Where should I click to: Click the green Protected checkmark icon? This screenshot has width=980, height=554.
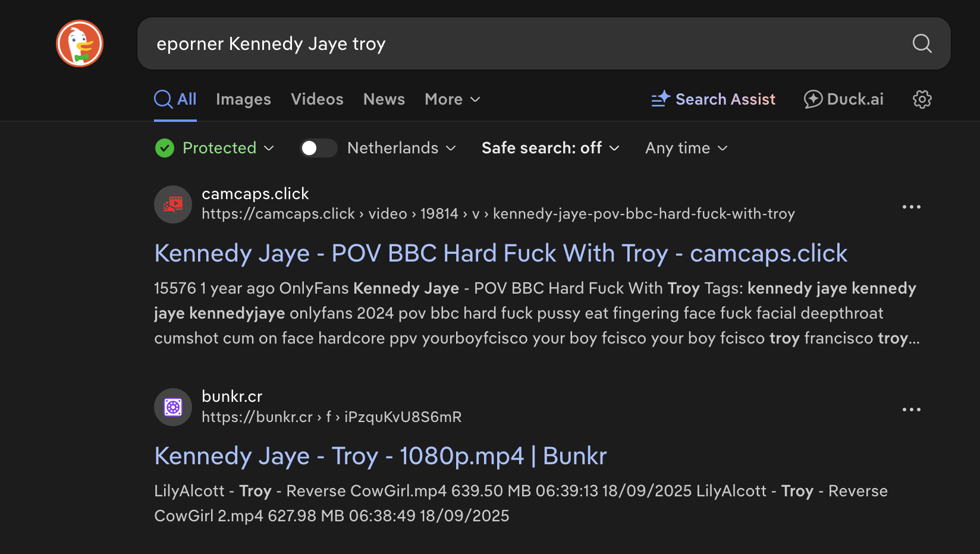(165, 148)
